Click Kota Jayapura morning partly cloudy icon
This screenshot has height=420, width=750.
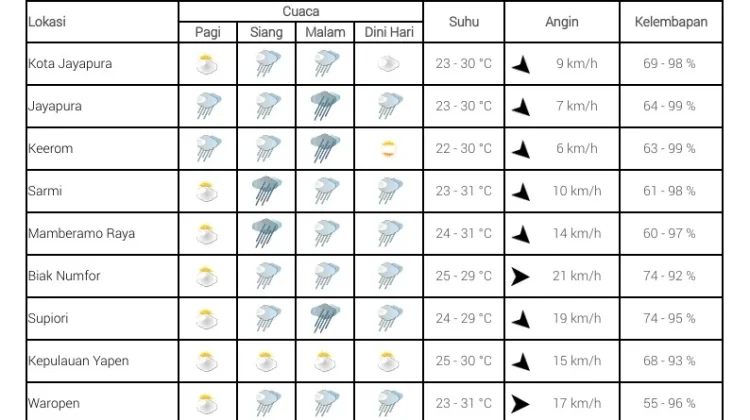pyautogui.click(x=207, y=64)
